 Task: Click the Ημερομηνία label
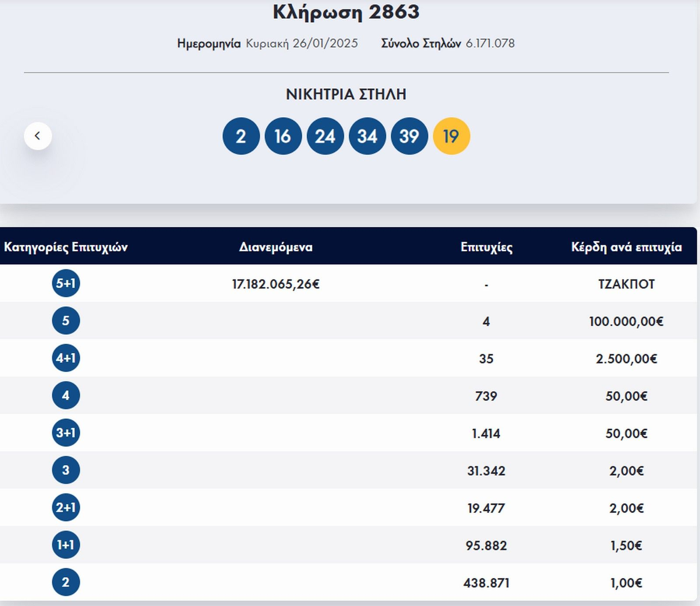pyautogui.click(x=209, y=43)
